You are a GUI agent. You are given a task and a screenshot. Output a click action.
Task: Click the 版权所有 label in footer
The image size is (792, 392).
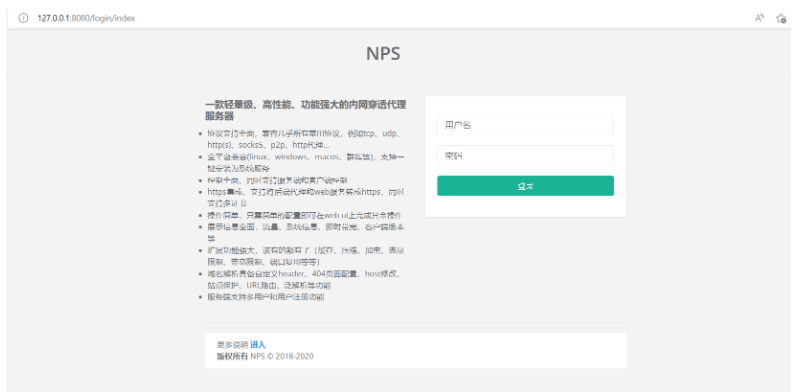click(232, 356)
